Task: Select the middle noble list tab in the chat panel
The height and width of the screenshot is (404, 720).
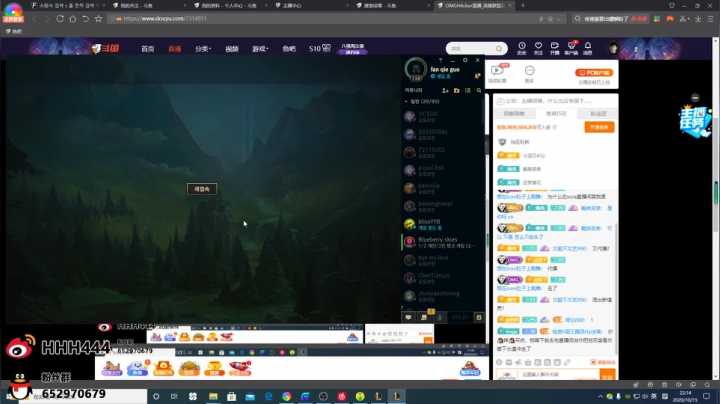Action: point(556,113)
